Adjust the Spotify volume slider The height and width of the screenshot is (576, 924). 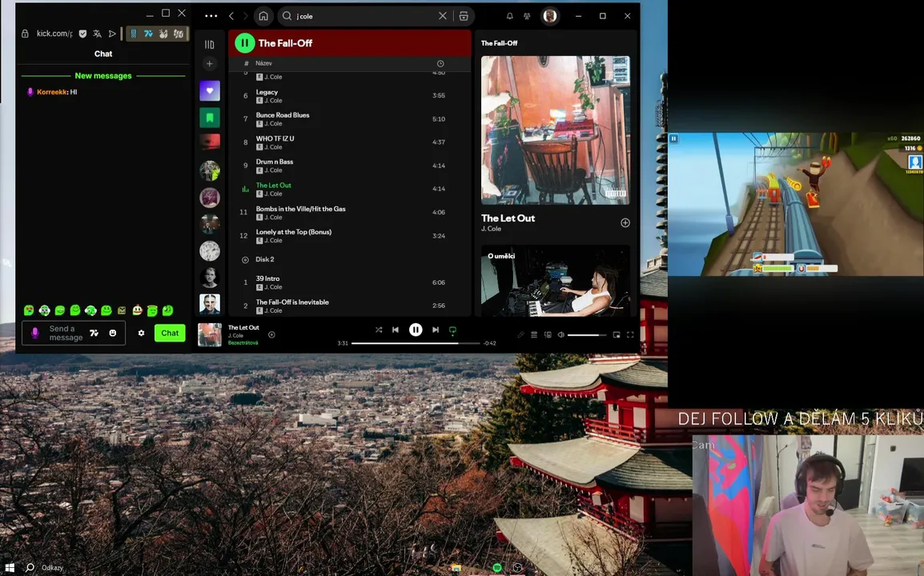(586, 334)
